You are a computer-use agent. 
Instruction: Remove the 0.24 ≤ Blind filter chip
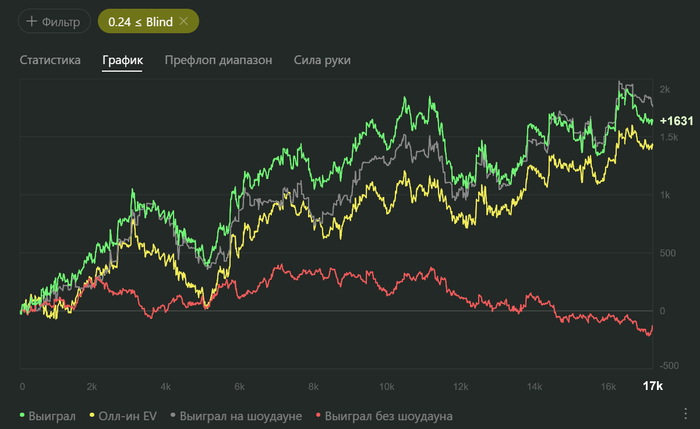184,21
